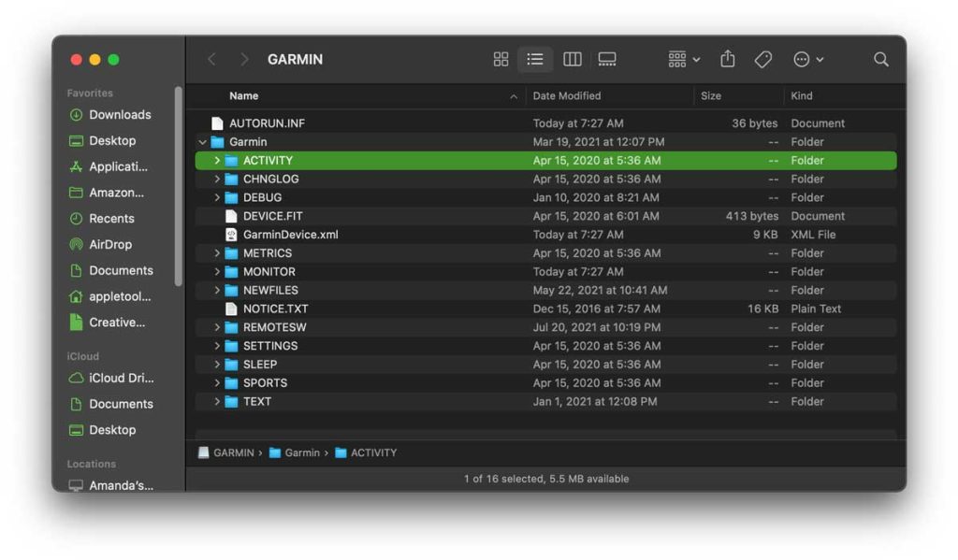Collapse the Garmin folder

click(x=203, y=142)
